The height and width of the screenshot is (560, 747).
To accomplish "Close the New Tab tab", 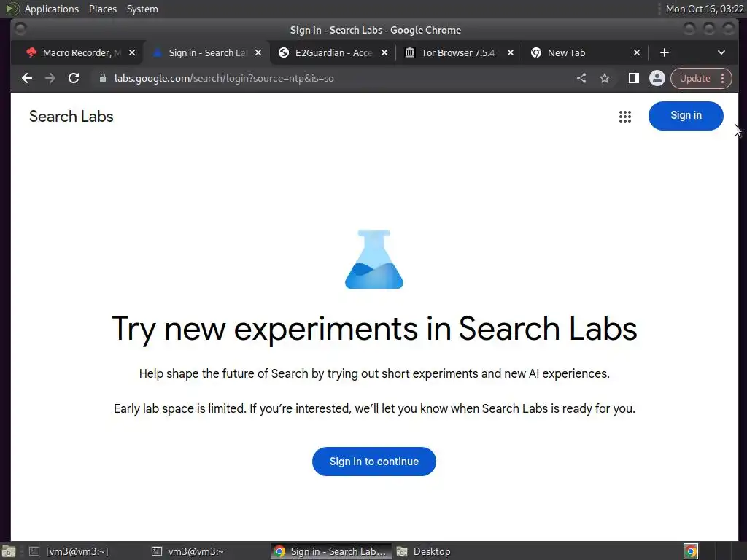I will point(637,52).
